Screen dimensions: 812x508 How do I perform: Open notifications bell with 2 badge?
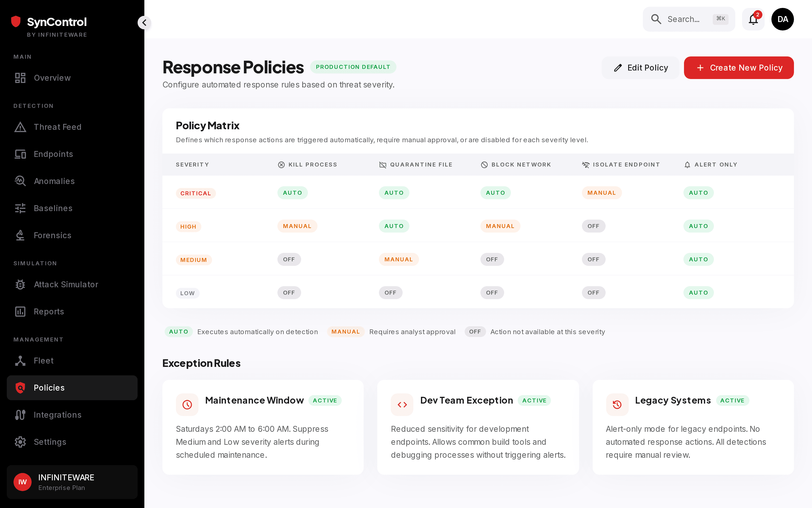pyautogui.click(x=753, y=19)
